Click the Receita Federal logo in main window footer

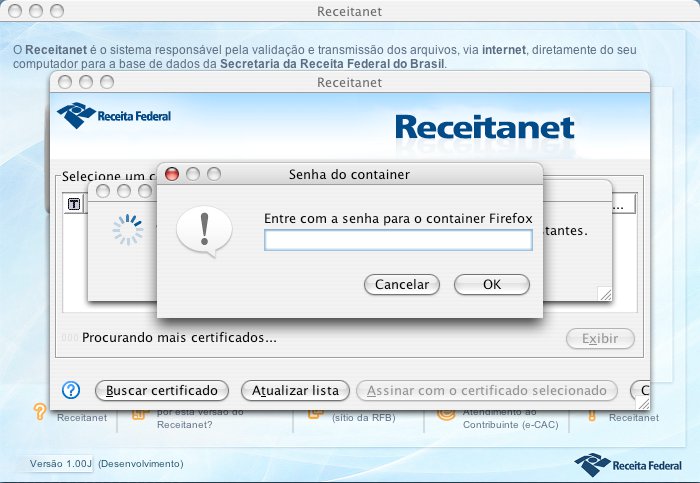(628, 465)
